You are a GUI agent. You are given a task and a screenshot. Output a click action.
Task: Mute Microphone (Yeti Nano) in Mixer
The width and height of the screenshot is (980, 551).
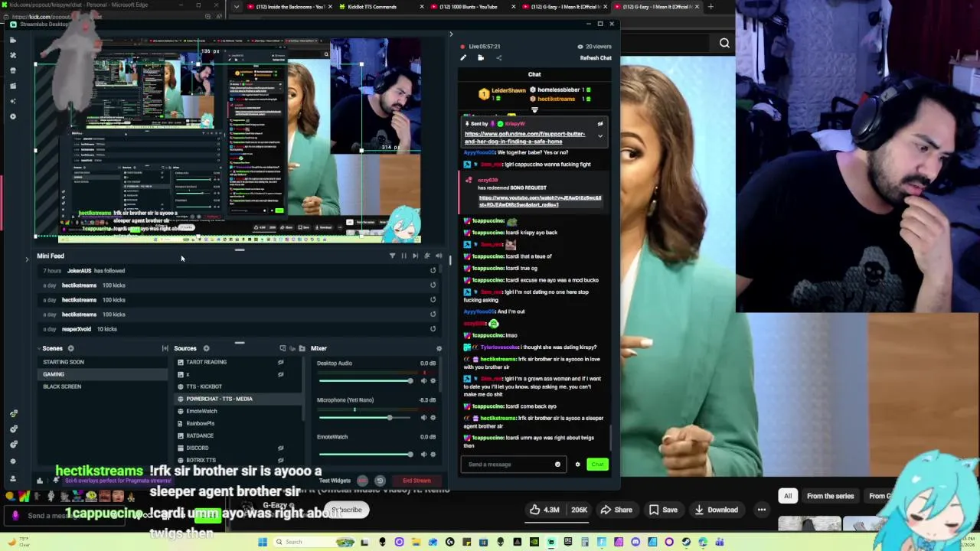pos(424,417)
